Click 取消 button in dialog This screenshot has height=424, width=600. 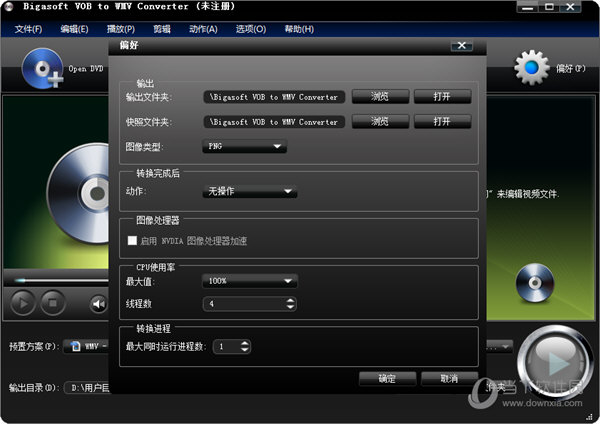[x=449, y=379]
